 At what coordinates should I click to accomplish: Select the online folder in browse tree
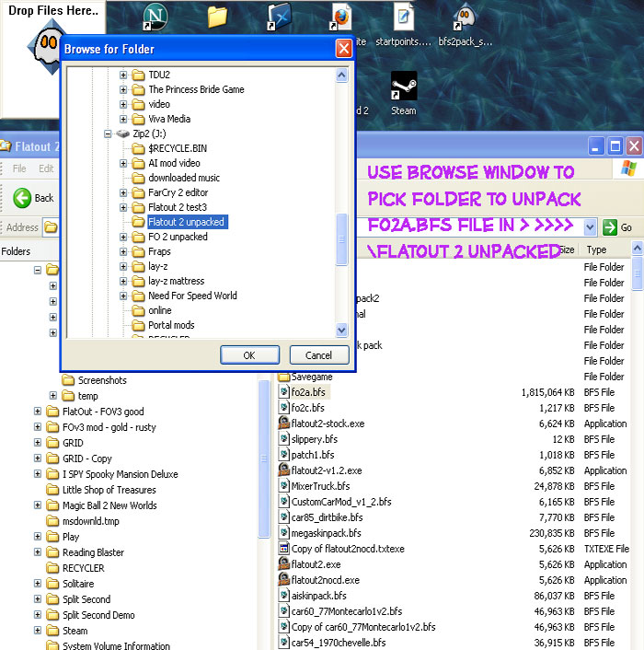160,310
